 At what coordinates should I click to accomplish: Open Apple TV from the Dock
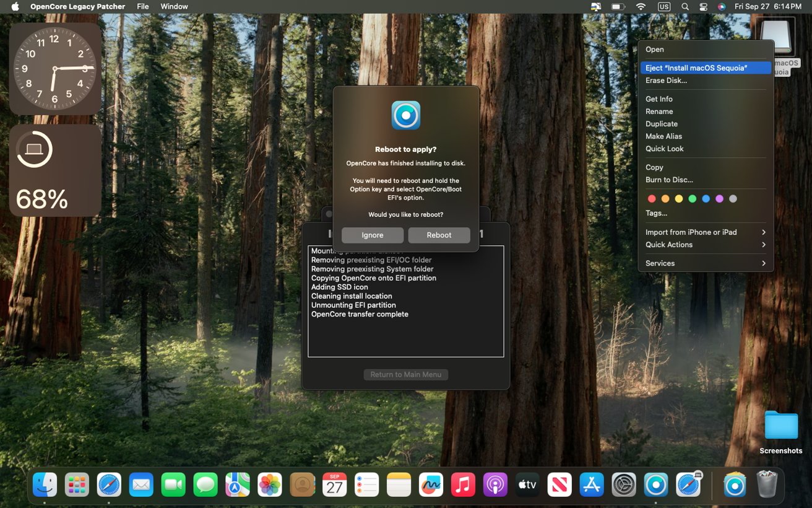pyautogui.click(x=527, y=484)
